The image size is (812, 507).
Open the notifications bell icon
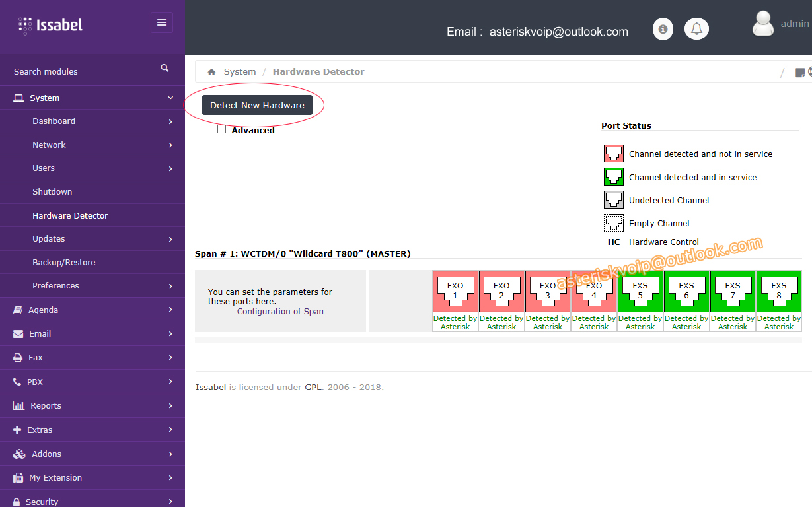[696, 29]
